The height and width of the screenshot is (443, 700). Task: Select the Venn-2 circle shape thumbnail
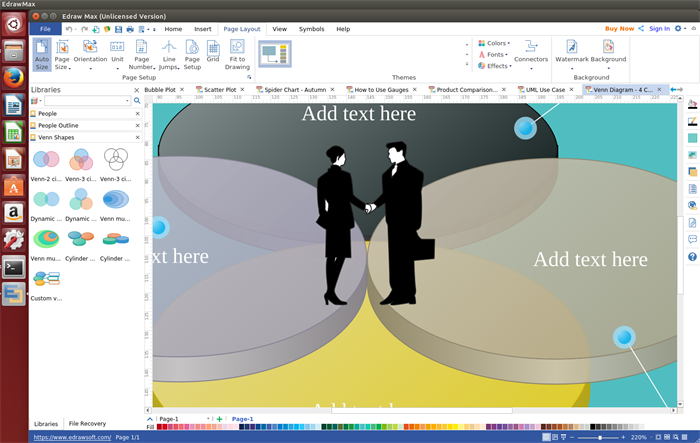click(x=46, y=160)
